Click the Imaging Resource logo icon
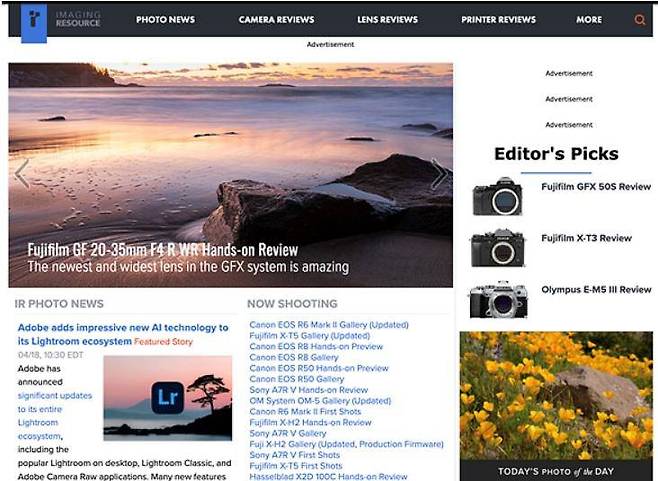 click(x=34, y=23)
